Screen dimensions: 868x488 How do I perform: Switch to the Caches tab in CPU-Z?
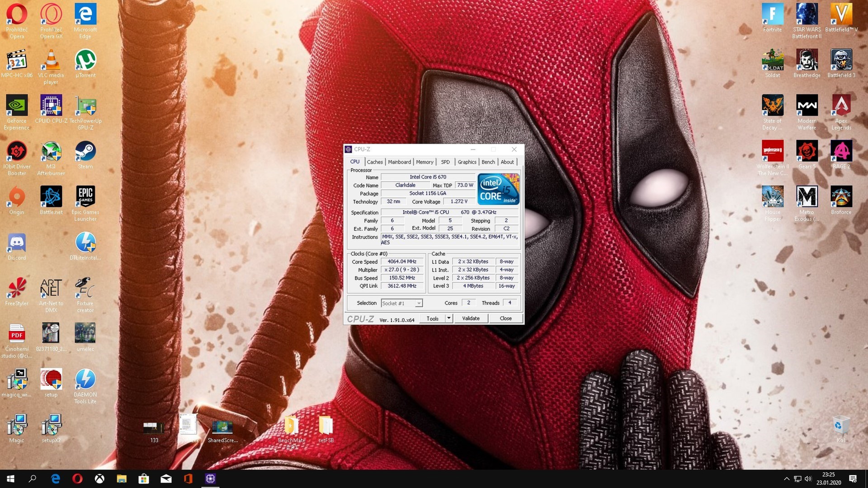pyautogui.click(x=375, y=162)
